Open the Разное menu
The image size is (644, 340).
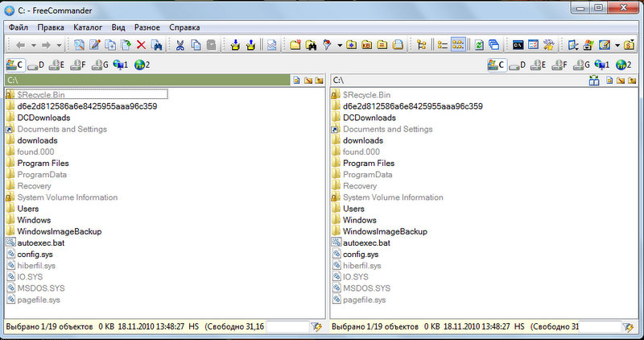[x=147, y=27]
